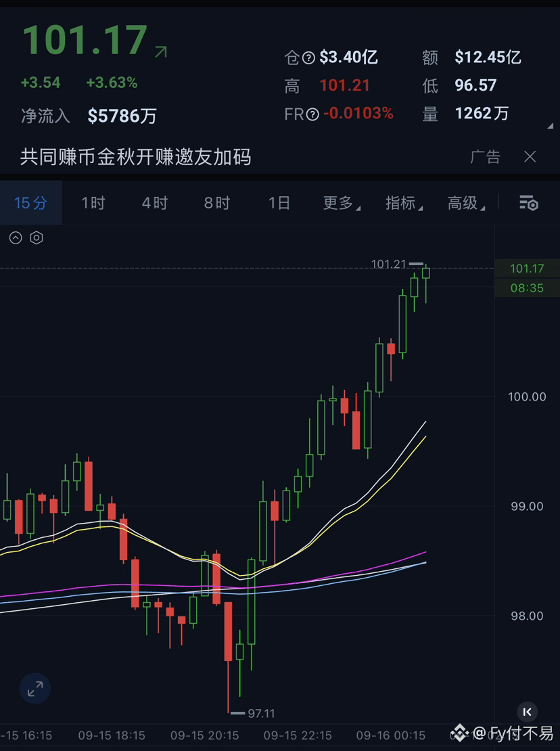Screen dimensions: 560x751
Task: Switch to the 1时 timeframe
Action: (x=93, y=203)
